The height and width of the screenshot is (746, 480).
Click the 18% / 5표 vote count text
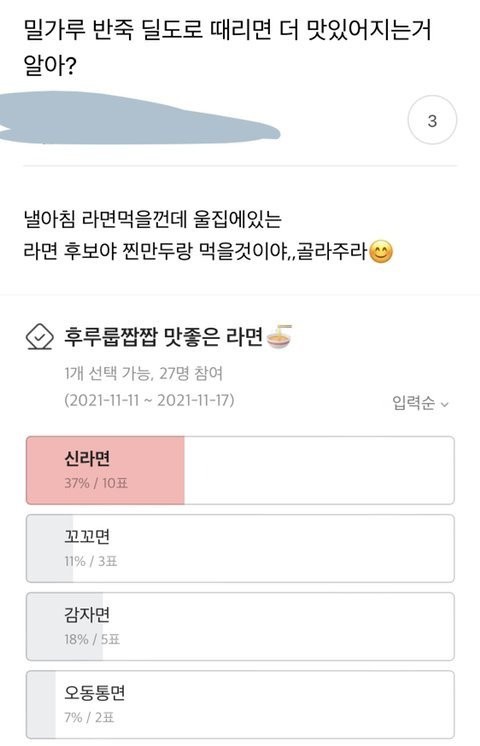tap(92, 639)
